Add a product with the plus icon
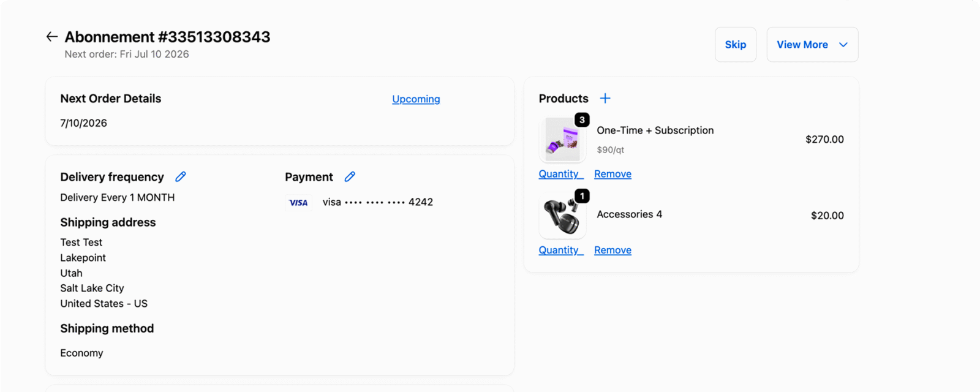 (x=605, y=99)
